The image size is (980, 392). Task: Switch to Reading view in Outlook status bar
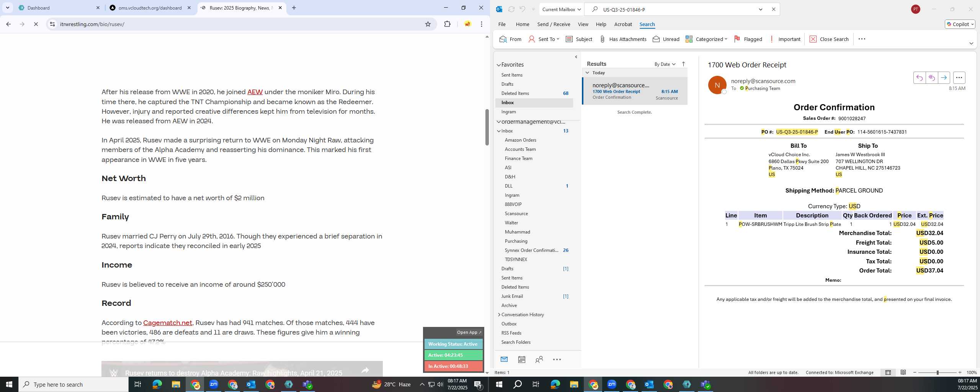coord(903,372)
